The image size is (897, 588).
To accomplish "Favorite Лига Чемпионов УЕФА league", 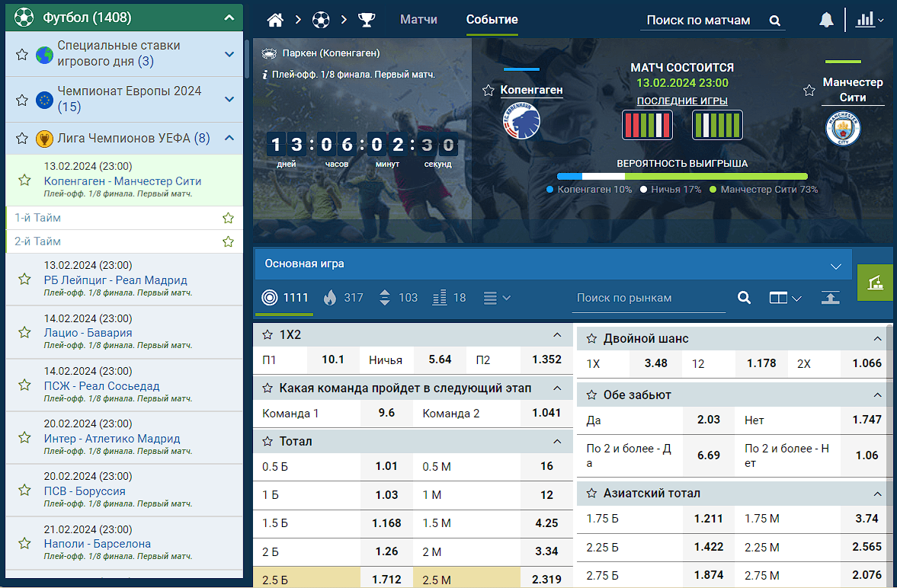I will tap(22, 139).
